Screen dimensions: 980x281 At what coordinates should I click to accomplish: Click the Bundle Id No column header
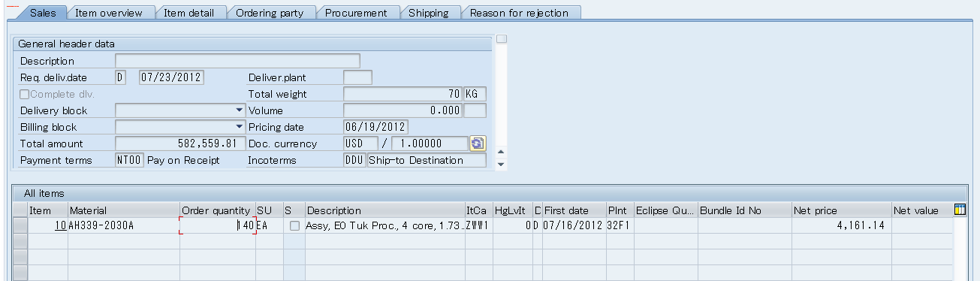click(744, 210)
